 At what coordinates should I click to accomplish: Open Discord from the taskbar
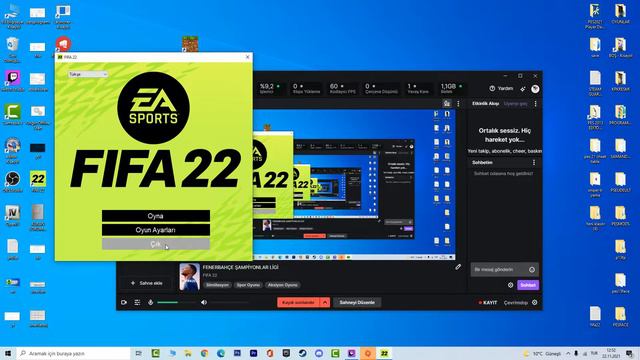(319, 353)
